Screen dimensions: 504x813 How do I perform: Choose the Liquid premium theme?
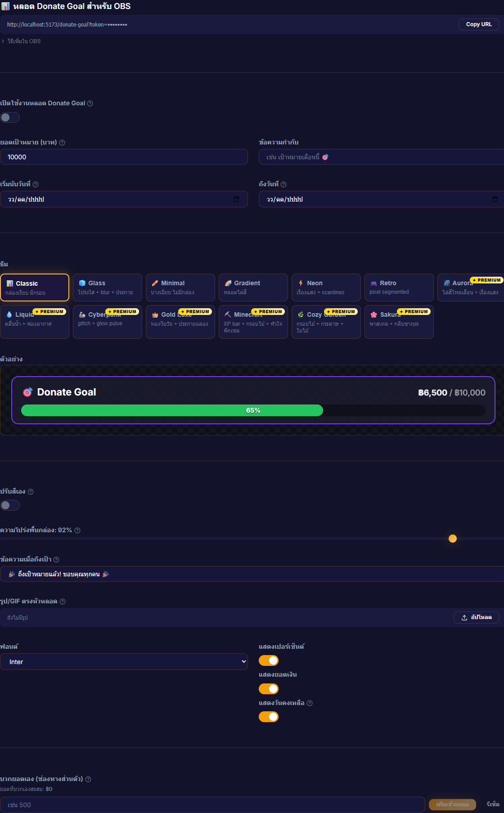pos(35,322)
